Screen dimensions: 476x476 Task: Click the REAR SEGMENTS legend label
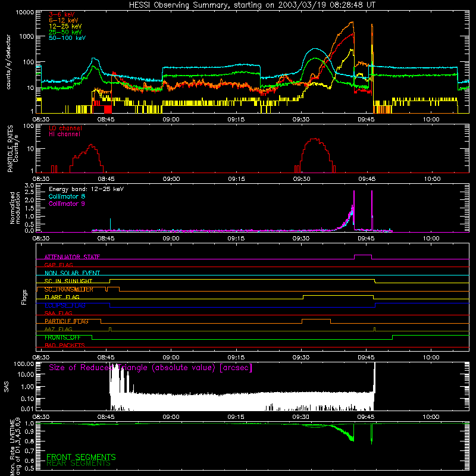coord(79,464)
